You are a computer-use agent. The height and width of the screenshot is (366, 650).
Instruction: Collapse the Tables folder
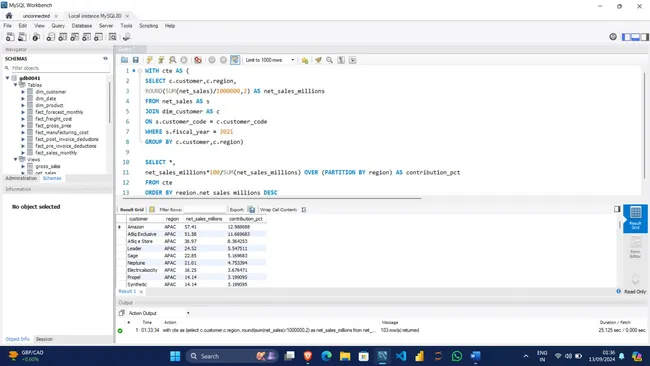[15, 85]
